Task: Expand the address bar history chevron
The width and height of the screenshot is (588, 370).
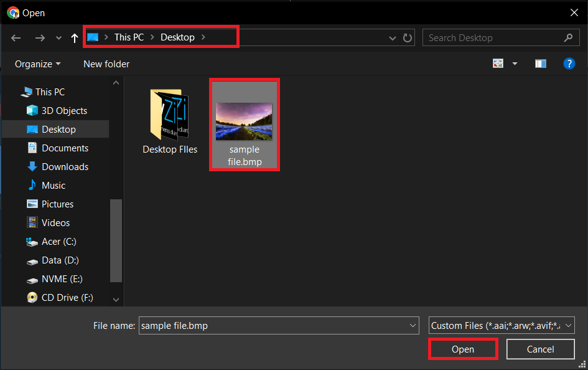Action: pyautogui.click(x=392, y=37)
